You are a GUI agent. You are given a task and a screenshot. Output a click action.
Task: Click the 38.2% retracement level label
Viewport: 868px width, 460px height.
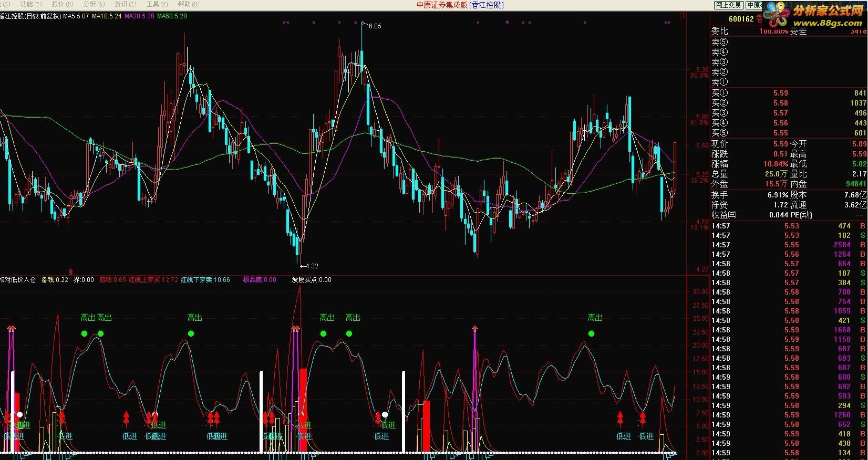(x=699, y=180)
